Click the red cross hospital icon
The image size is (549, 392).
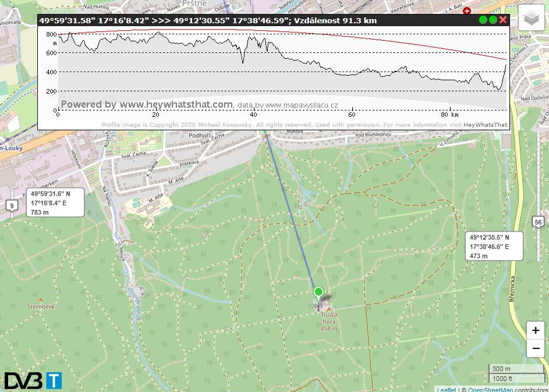point(466,11)
